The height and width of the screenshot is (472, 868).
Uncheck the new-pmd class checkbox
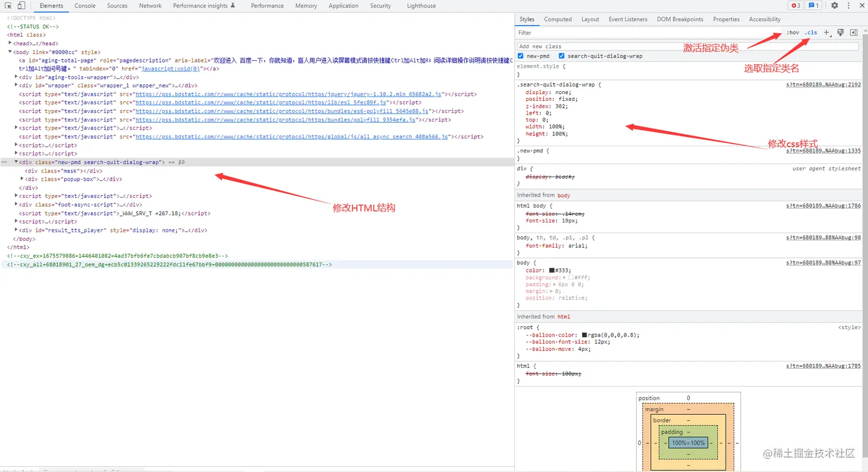pyautogui.click(x=521, y=56)
